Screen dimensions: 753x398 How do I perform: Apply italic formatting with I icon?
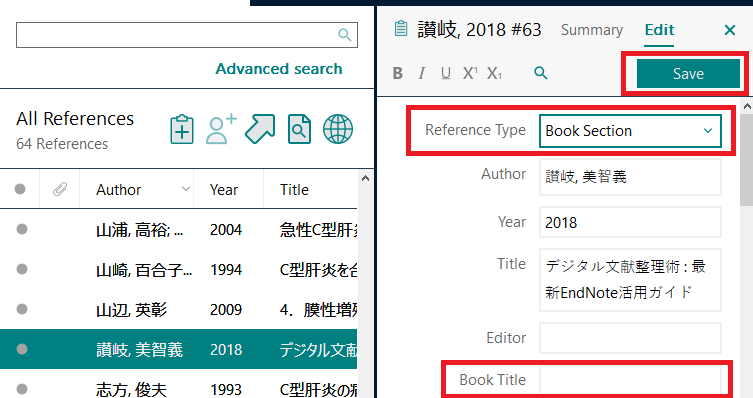coord(421,73)
